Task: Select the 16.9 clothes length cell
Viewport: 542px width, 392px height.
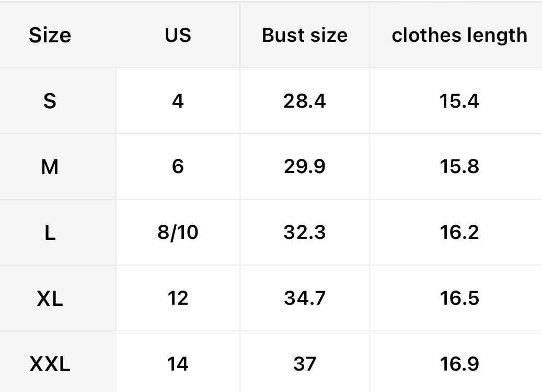Action: pos(459,364)
